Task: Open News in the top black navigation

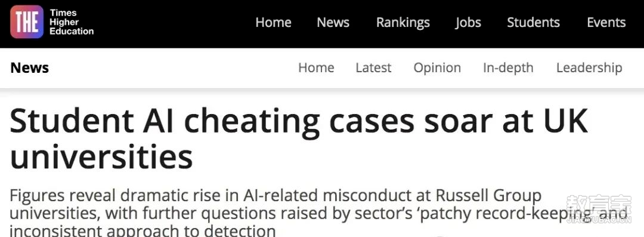Action: click(x=333, y=22)
